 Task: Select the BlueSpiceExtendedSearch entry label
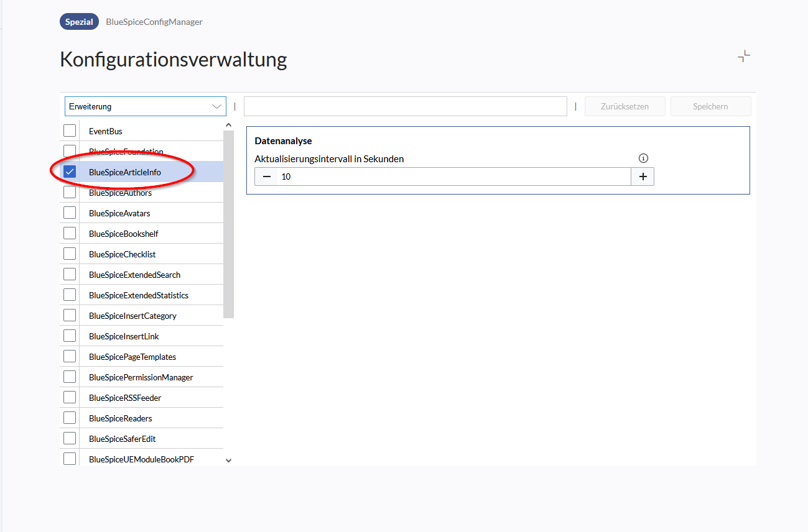134,275
